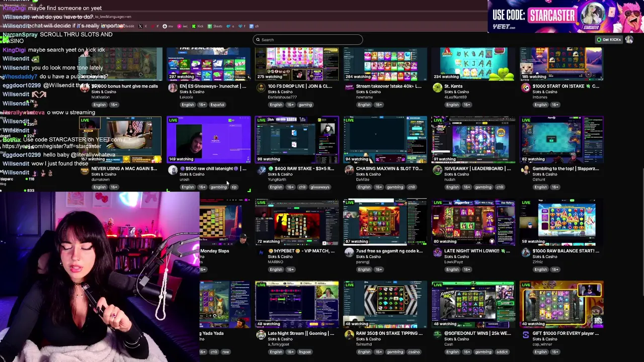Select the casino tag under faintemd stream
644x362 pixels.
tap(414, 352)
